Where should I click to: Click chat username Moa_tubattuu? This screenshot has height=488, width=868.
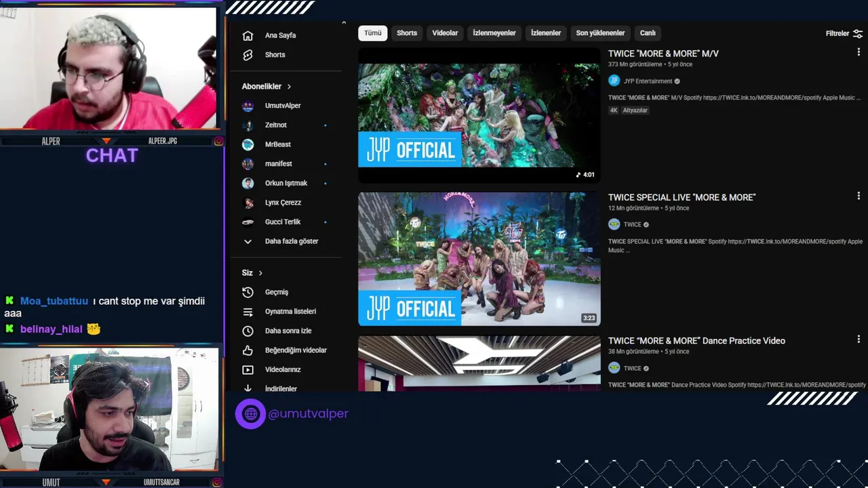[54, 302]
